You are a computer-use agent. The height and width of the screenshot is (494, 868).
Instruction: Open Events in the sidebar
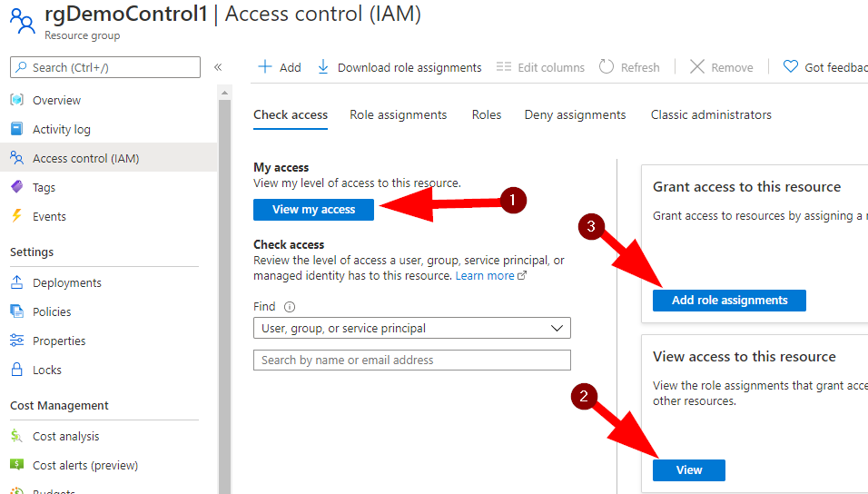(x=49, y=216)
